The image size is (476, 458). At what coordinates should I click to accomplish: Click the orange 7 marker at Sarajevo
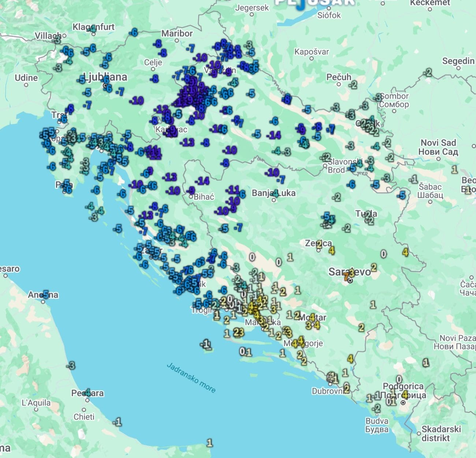(346, 276)
